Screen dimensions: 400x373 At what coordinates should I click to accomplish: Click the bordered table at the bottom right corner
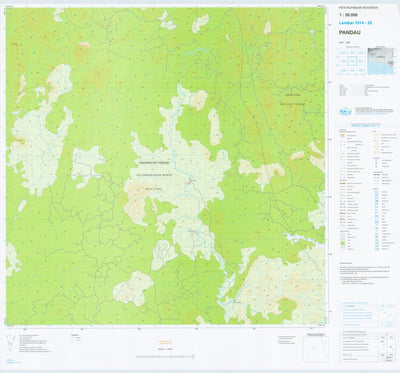pyautogui.click(x=367, y=347)
